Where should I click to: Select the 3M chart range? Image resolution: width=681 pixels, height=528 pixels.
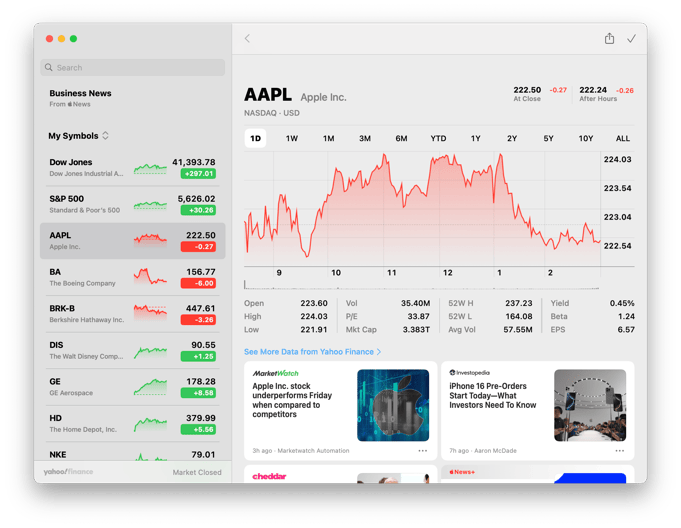[x=365, y=139]
